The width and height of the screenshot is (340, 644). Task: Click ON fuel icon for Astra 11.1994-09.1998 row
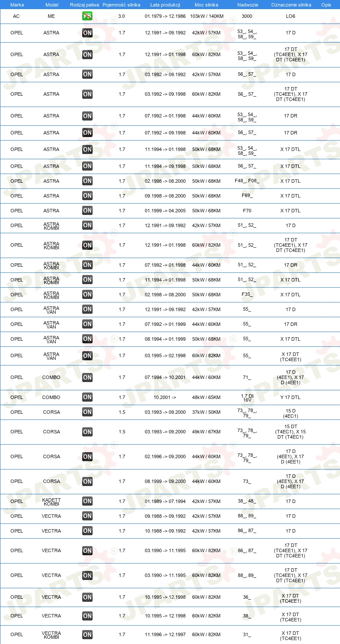pyautogui.click(x=87, y=166)
